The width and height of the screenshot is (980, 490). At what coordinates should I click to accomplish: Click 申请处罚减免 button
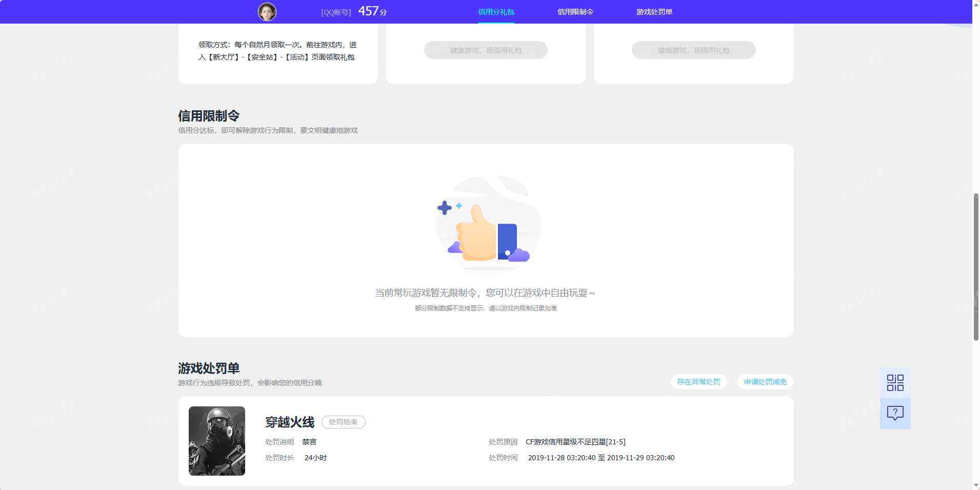(x=765, y=382)
